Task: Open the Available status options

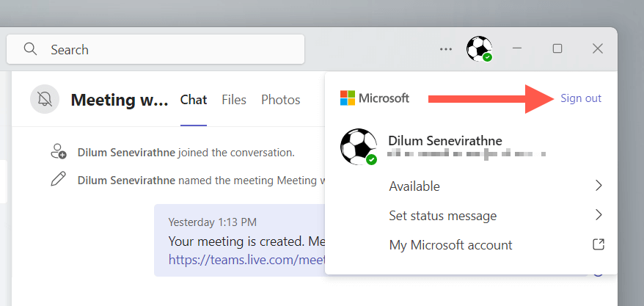Action: [414, 186]
